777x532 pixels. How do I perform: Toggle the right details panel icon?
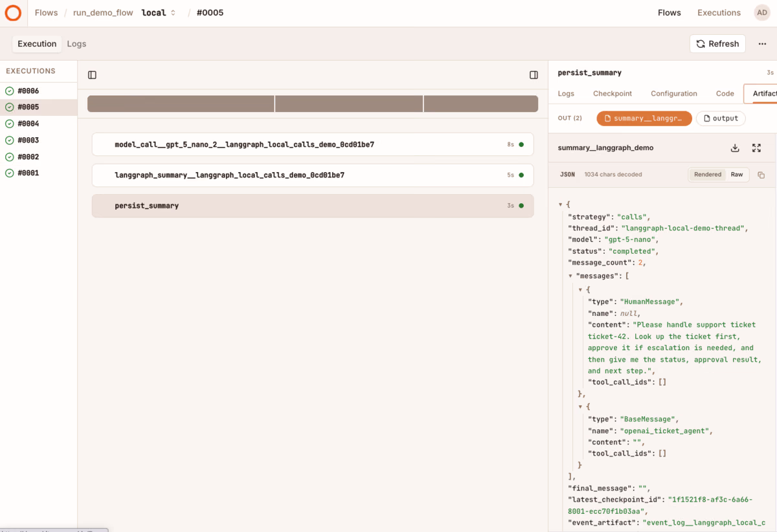point(534,75)
